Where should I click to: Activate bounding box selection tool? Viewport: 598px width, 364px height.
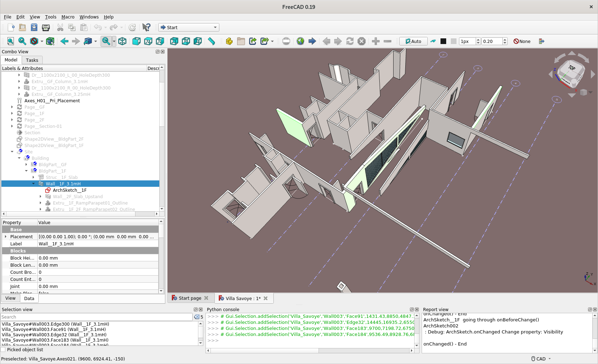pyautogui.click(x=50, y=41)
